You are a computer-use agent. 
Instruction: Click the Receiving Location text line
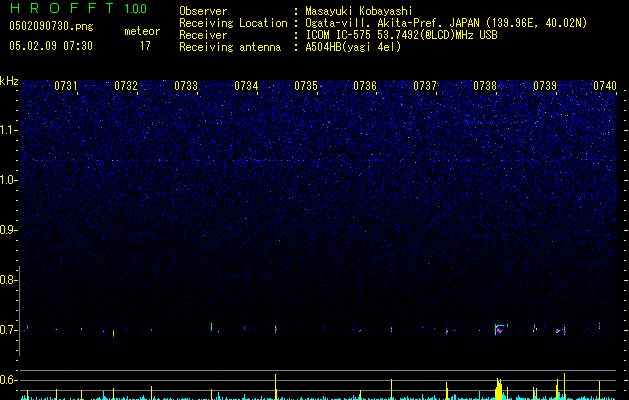point(400,24)
